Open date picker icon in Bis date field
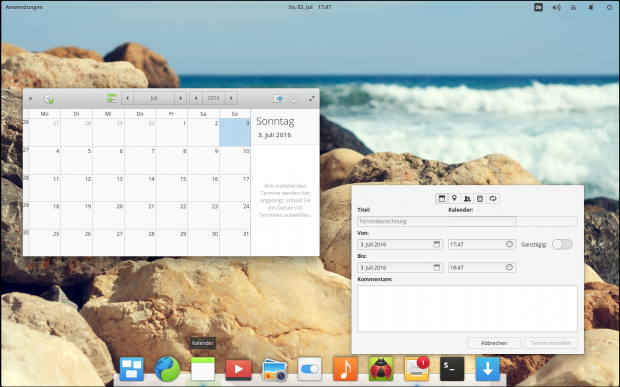The image size is (620, 387). pos(437,267)
